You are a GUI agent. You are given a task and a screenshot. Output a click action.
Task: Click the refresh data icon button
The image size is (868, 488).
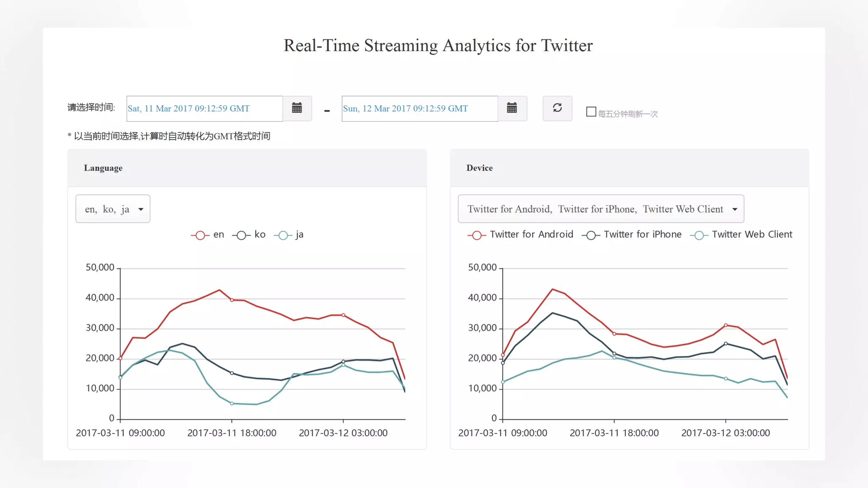557,108
